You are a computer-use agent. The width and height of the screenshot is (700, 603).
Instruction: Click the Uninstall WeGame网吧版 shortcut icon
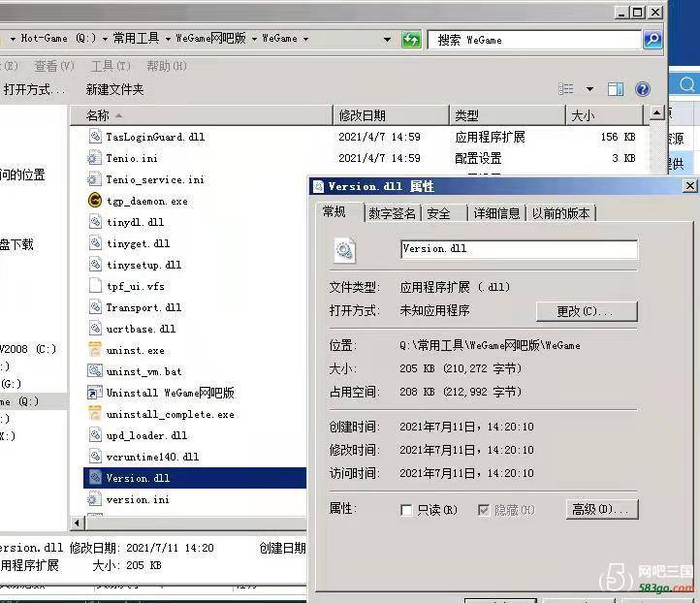[95, 393]
